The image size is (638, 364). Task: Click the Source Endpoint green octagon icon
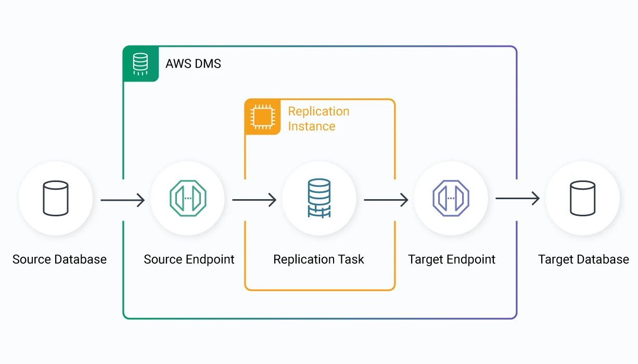pyautogui.click(x=188, y=198)
